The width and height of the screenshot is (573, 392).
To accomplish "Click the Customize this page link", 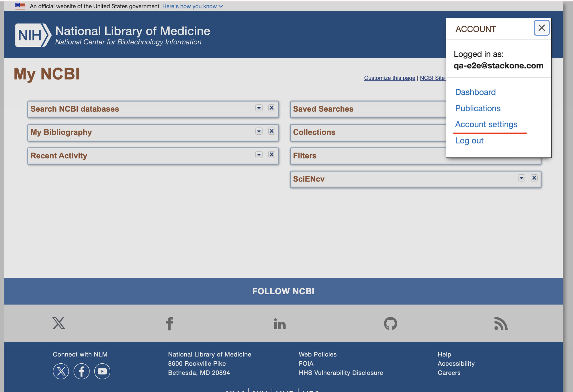I will pyautogui.click(x=390, y=78).
